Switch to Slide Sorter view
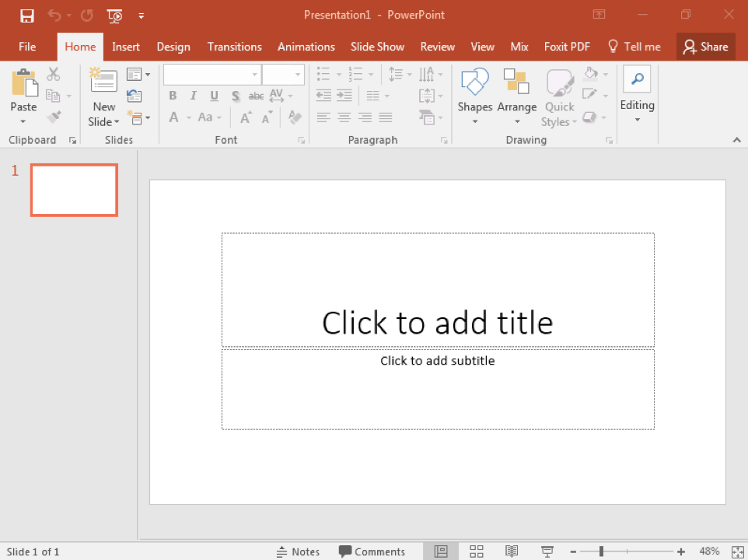 pos(477,551)
